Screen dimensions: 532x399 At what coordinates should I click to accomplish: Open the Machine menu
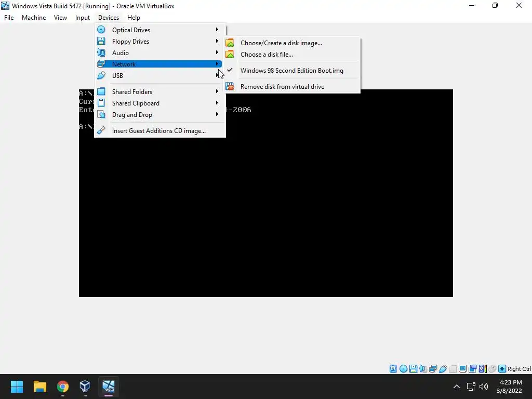(x=34, y=18)
